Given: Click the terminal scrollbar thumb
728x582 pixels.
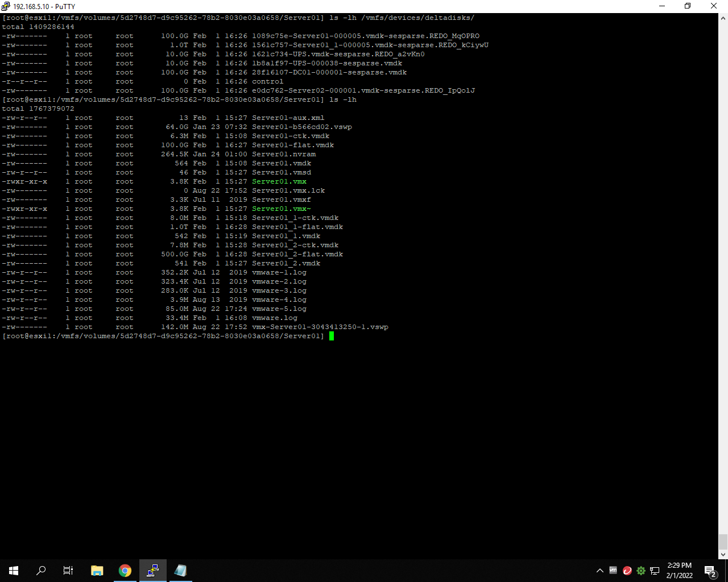Looking at the screenshot, I should [x=723, y=541].
